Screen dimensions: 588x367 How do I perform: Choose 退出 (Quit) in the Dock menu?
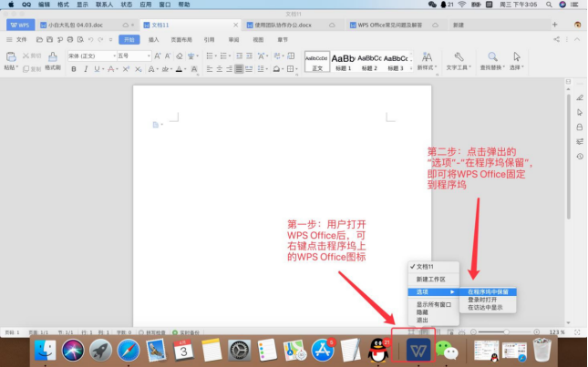[423, 321]
